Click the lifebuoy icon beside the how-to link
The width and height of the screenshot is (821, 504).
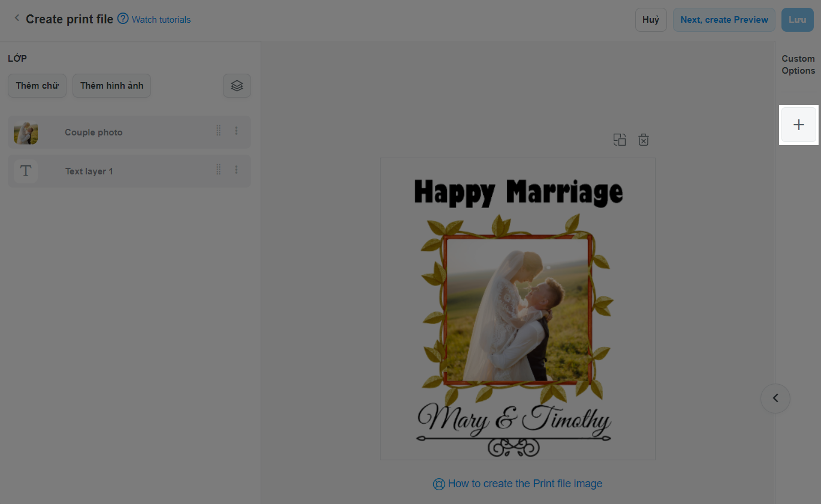pos(439,484)
